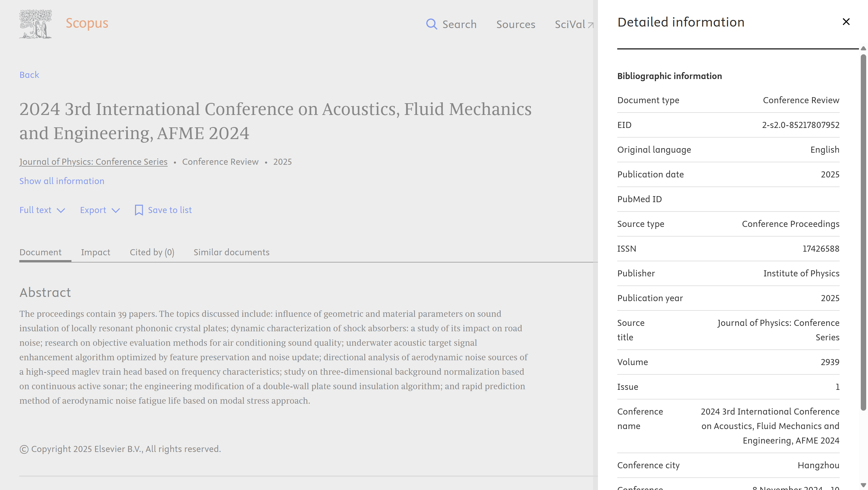
Task: Click the Scopus wordmark
Action: 87,23
